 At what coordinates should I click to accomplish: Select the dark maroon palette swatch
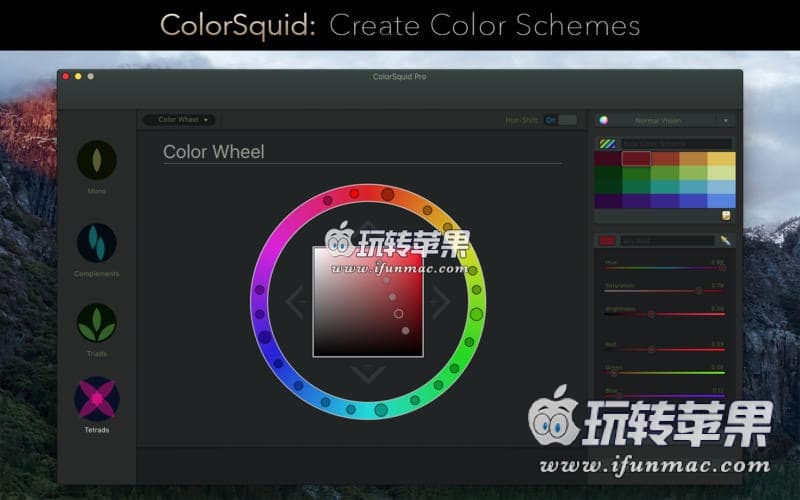[608, 159]
